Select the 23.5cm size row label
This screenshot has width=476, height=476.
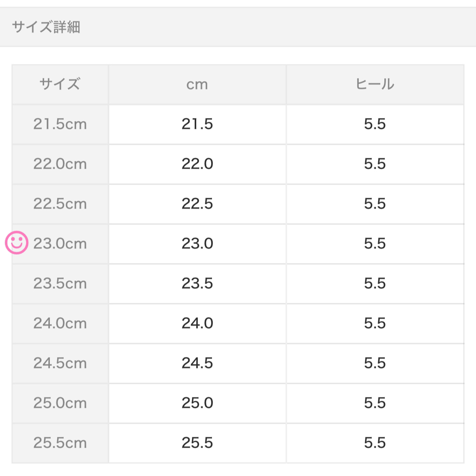[x=60, y=283]
